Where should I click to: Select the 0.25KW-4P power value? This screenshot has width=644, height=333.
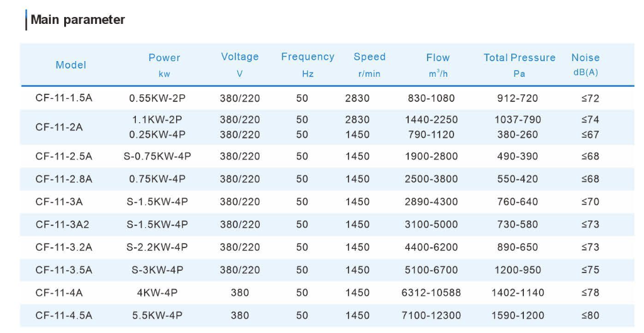tap(157, 134)
